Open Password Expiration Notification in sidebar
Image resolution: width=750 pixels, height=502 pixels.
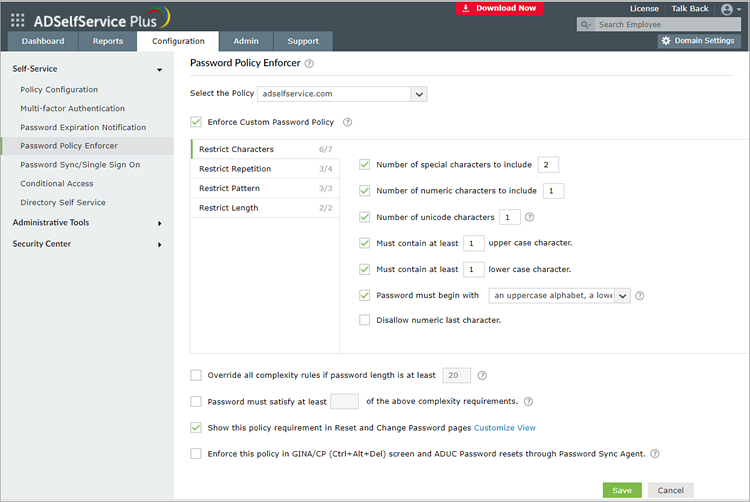tap(83, 127)
